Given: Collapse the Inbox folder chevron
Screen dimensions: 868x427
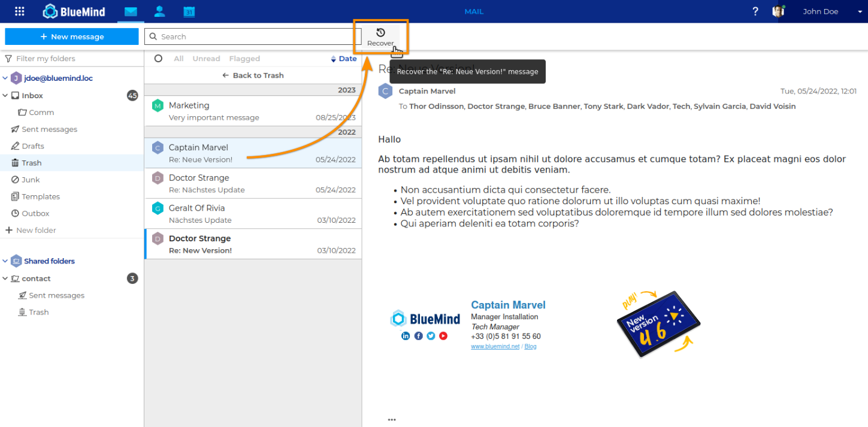Looking at the screenshot, I should 5,95.
